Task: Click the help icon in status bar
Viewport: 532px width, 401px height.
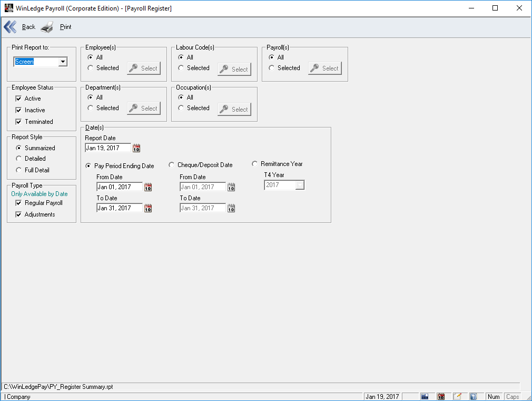Action: pyautogui.click(x=473, y=396)
